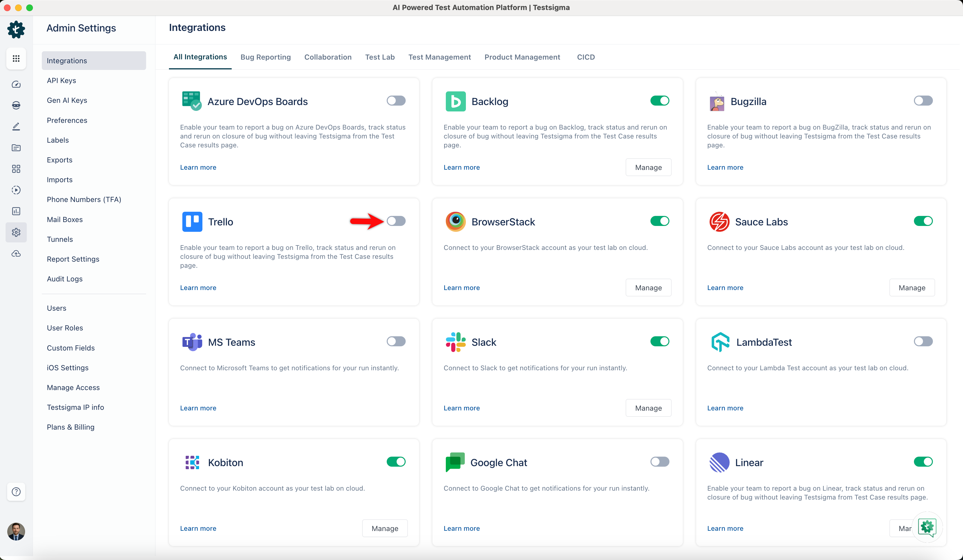Open the play circle runs icon

point(16,190)
